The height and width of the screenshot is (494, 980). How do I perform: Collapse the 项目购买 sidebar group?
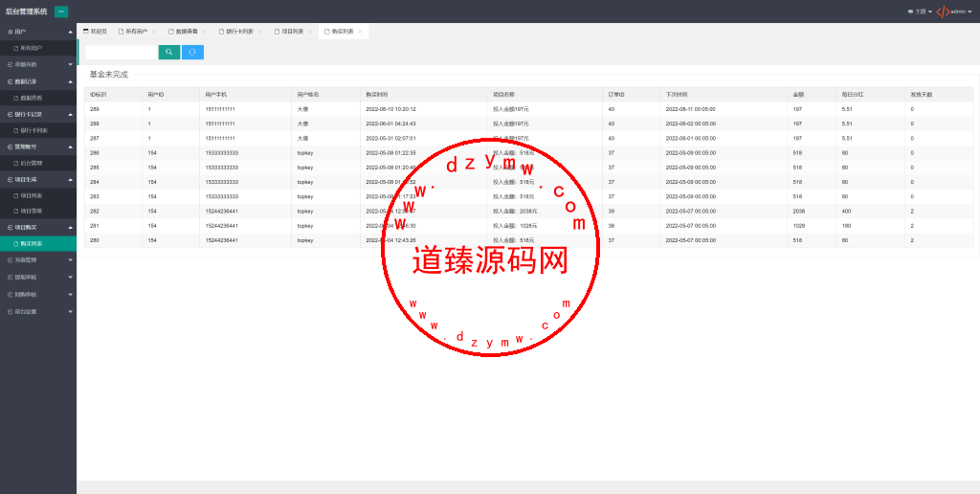(x=38, y=227)
